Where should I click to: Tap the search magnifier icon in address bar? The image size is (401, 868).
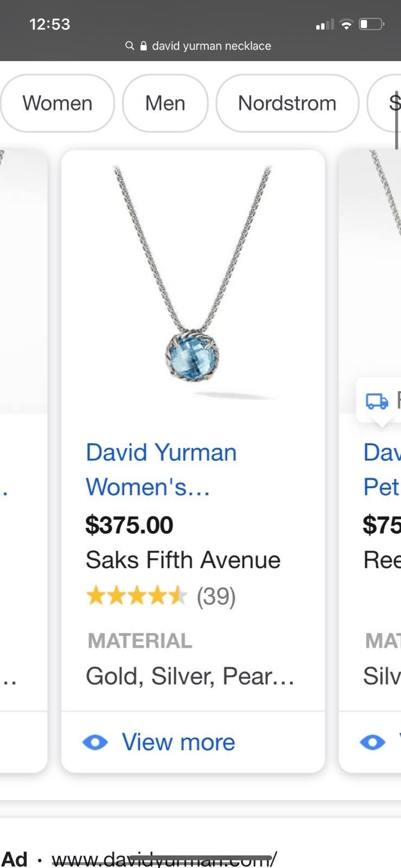pos(130,46)
